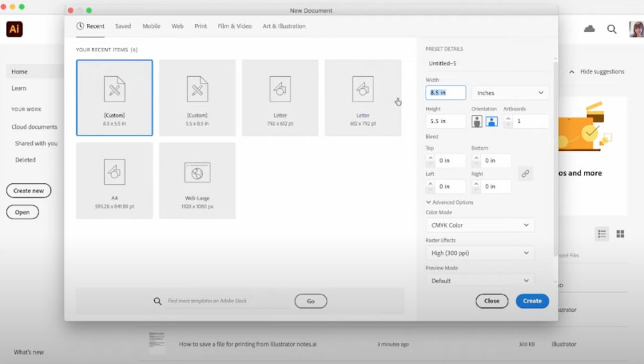Select the Web-Large 1920 x 1080 preset
Screen dimensions: 644x364
point(197,180)
